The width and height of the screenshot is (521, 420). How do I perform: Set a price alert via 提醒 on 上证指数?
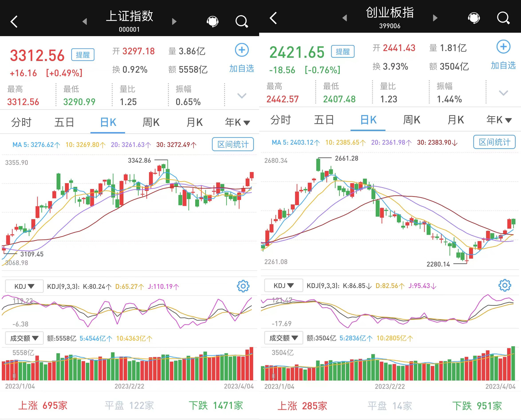[82, 55]
